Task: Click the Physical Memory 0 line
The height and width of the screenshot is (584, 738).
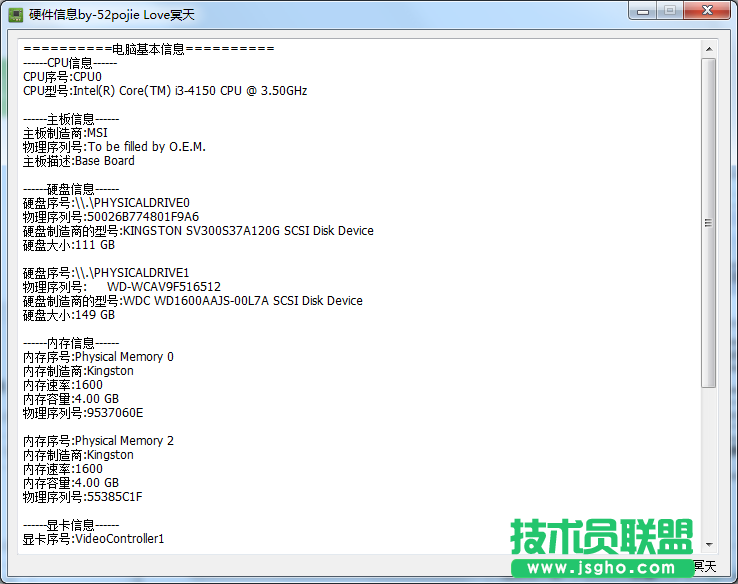Action: click(x=98, y=357)
